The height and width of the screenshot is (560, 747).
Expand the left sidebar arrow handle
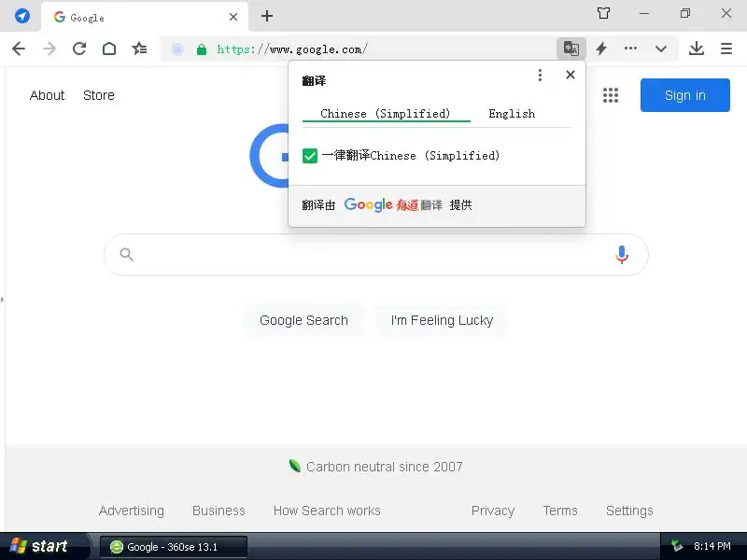tap(3, 300)
